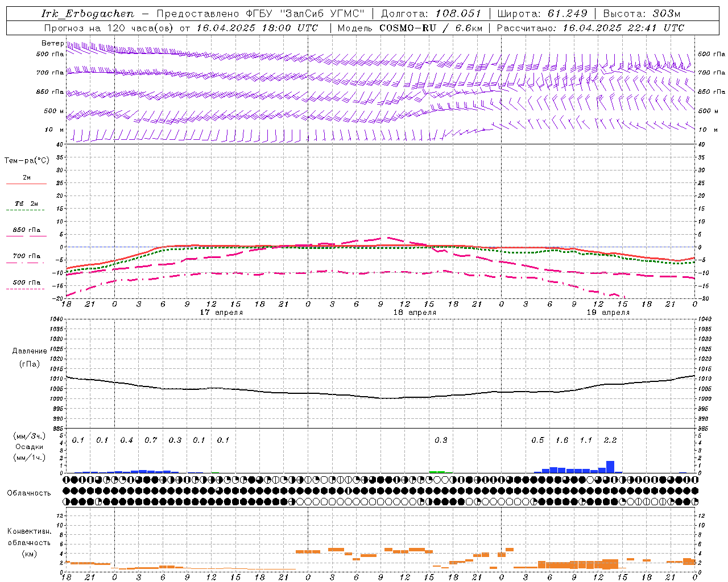728x582 pixels.
Task: Click the '17 апреля' date label
Action: 221,313
